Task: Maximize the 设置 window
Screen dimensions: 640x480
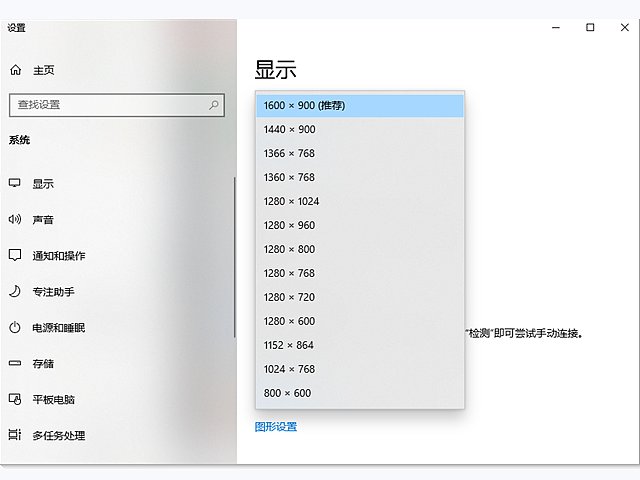Action: point(590,27)
